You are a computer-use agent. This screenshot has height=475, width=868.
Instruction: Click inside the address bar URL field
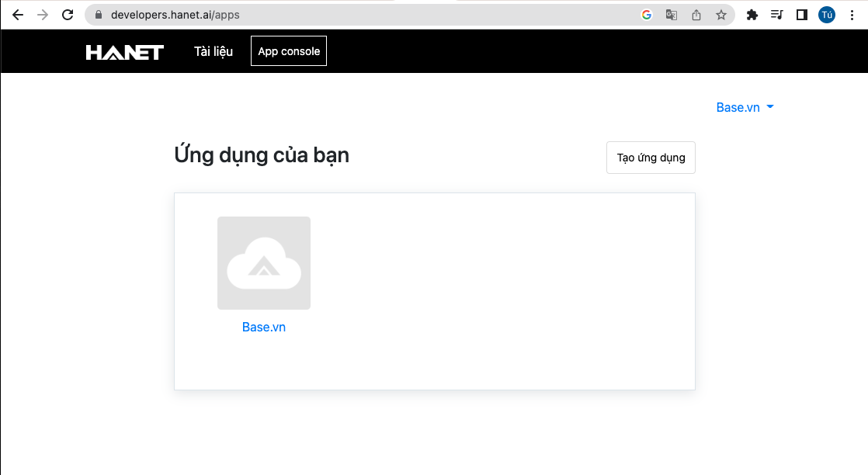click(x=233, y=14)
